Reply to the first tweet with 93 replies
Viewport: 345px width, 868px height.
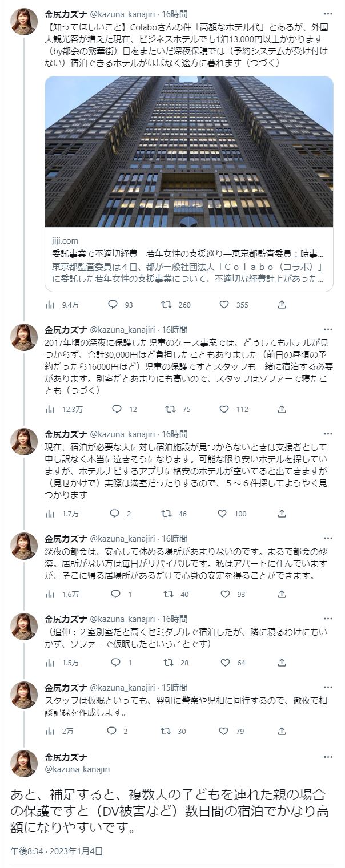pos(113,305)
